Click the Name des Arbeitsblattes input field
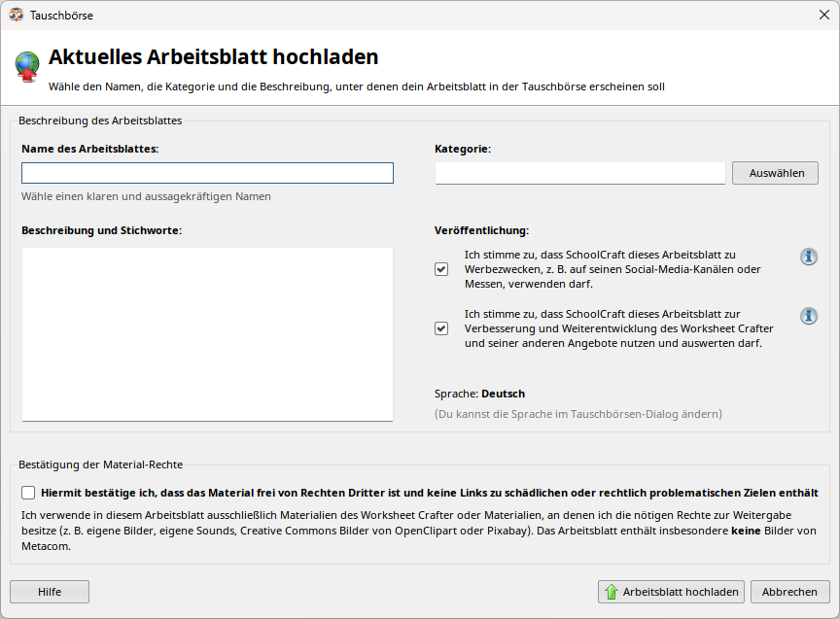Viewport: 840px width, 619px height. point(207,173)
